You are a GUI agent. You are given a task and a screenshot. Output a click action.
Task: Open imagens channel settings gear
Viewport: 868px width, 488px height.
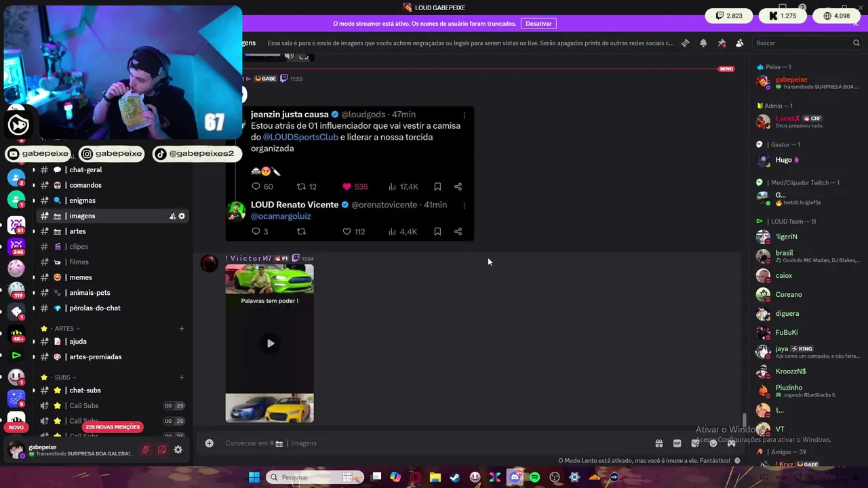click(182, 216)
